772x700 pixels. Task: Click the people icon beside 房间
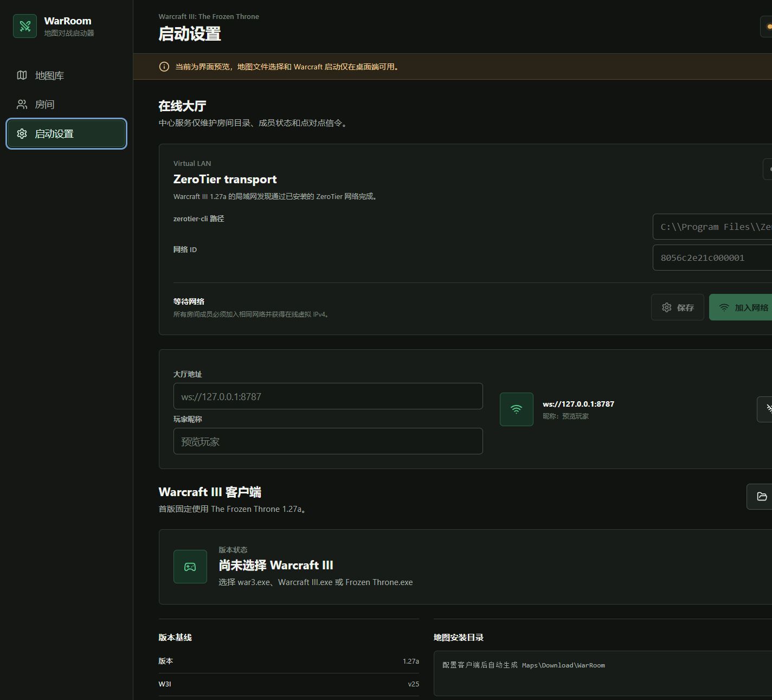pos(22,104)
